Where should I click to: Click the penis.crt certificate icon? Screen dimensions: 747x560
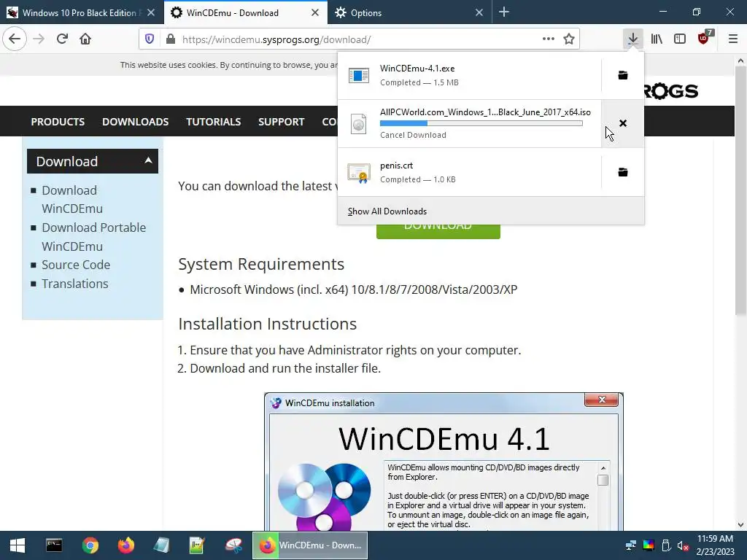point(359,174)
